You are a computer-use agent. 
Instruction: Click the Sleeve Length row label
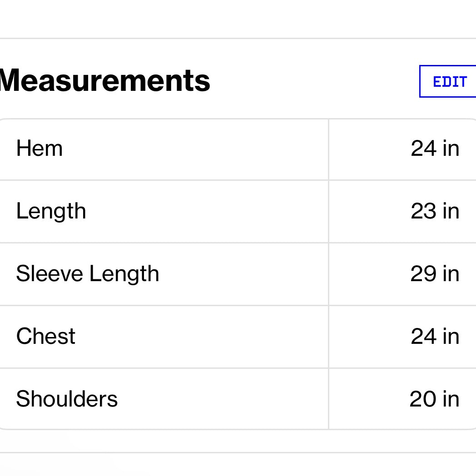click(88, 274)
